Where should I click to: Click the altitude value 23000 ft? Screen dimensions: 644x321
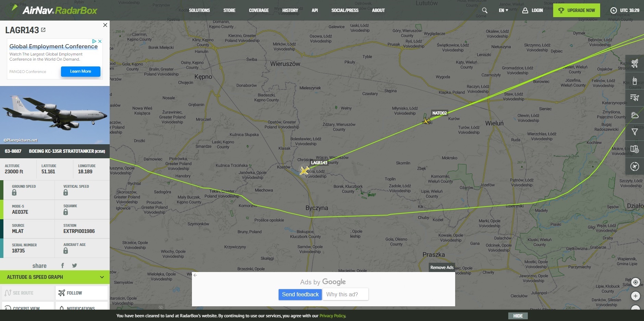(x=14, y=172)
